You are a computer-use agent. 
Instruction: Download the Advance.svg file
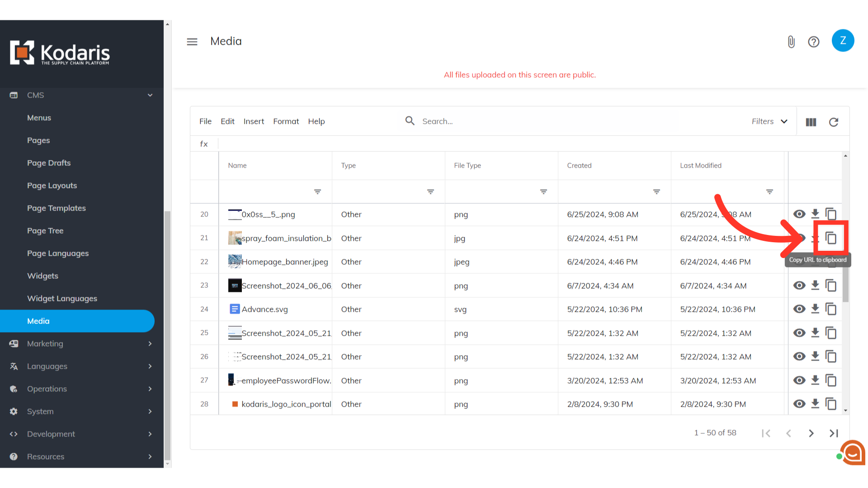815,309
